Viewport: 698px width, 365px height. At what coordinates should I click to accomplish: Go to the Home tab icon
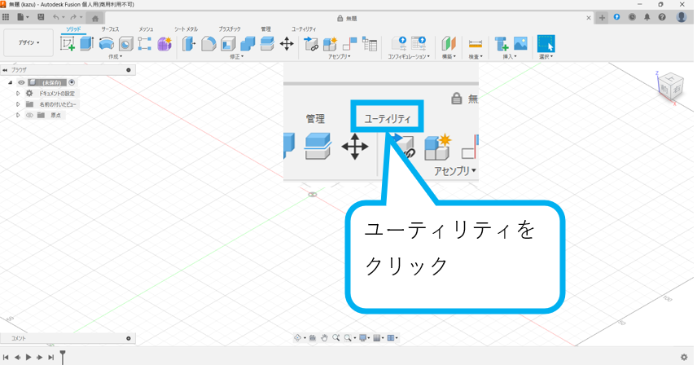95,18
